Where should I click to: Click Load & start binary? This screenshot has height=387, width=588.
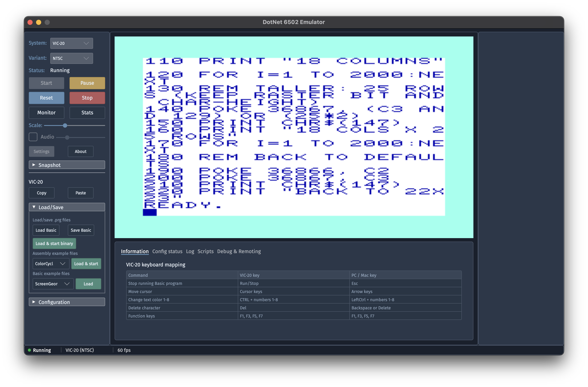pos(54,243)
